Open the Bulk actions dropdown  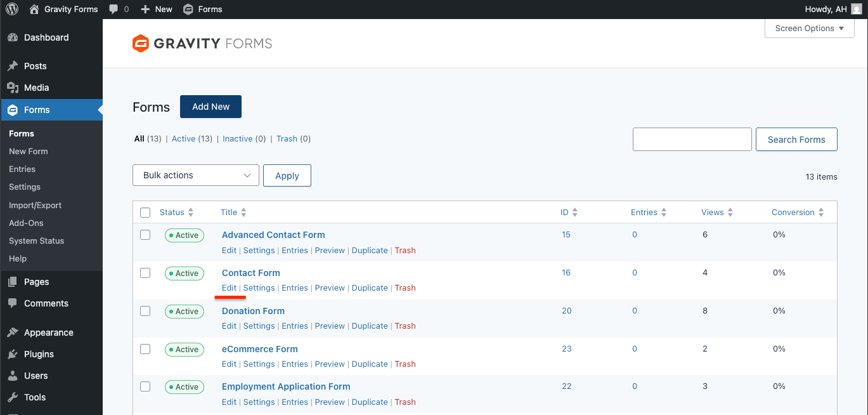tap(195, 175)
